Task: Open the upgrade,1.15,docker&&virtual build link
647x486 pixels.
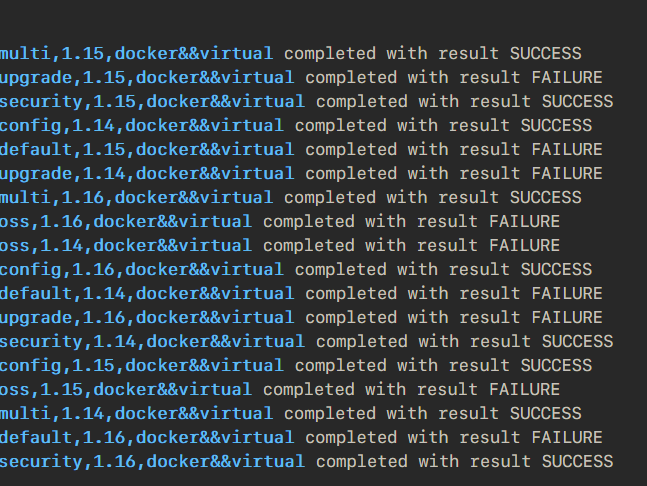Action: pos(147,78)
